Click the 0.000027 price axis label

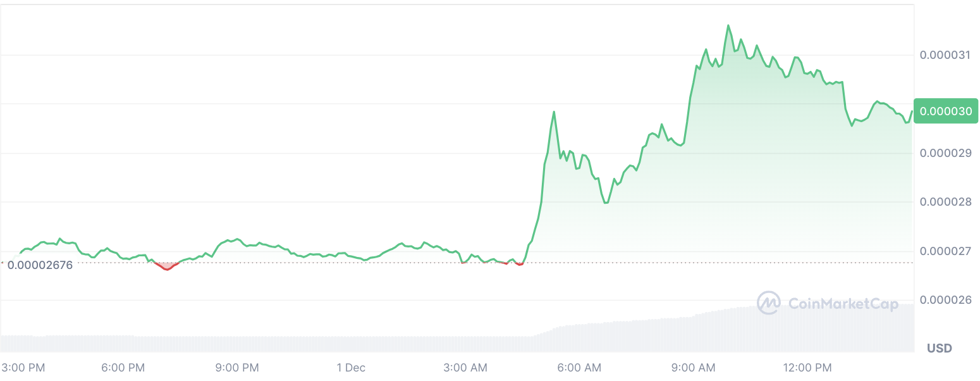tap(945, 251)
